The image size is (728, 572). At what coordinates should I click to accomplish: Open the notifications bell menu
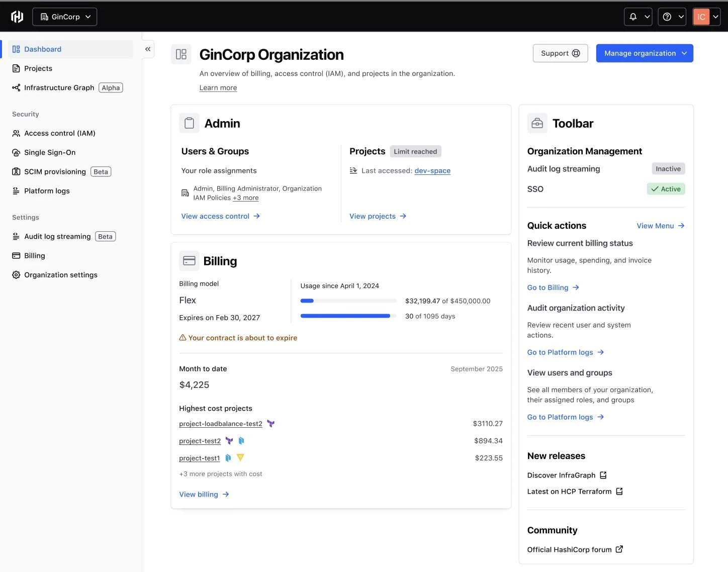click(x=638, y=17)
